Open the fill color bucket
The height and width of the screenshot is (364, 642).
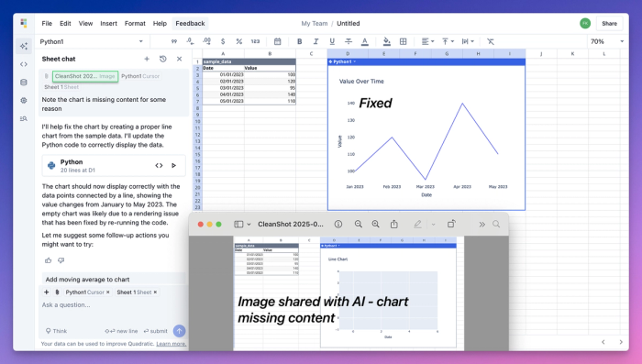click(386, 41)
